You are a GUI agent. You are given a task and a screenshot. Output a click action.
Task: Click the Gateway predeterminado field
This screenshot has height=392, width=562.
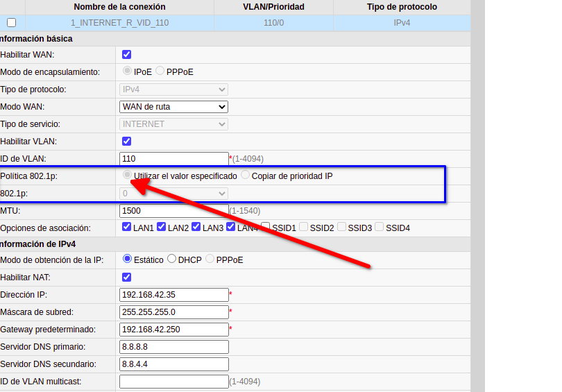tap(173, 329)
